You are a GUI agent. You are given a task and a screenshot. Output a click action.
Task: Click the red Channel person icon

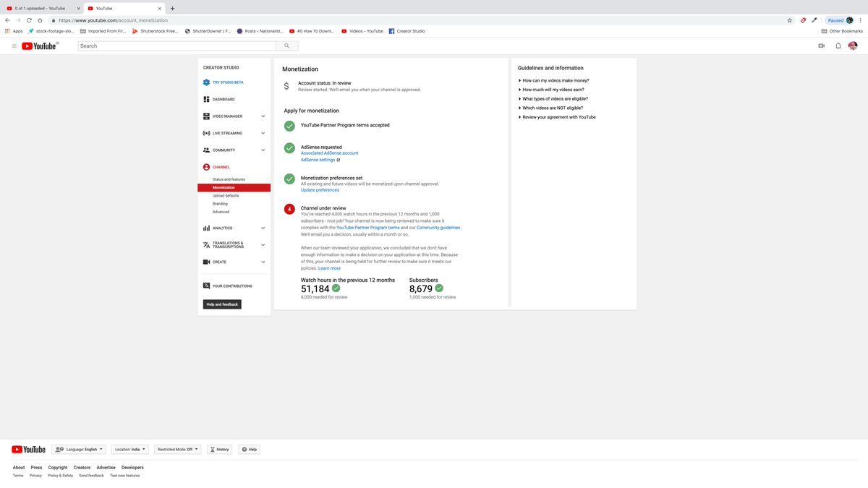(206, 167)
